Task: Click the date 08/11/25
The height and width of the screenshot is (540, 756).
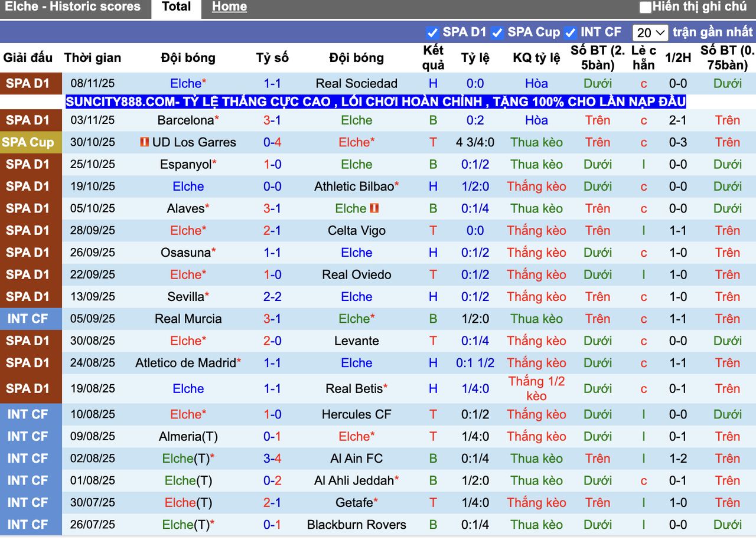Action: [x=93, y=83]
